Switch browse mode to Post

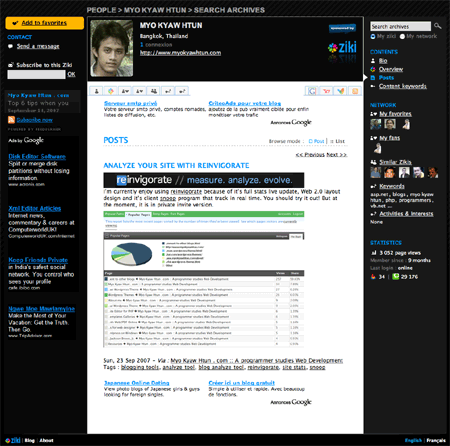316,141
